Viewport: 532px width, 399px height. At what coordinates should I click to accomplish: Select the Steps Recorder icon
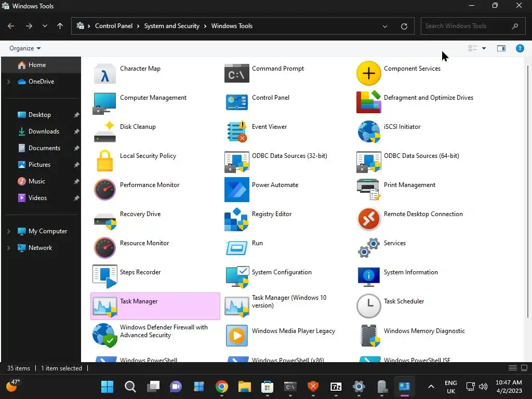click(104, 276)
